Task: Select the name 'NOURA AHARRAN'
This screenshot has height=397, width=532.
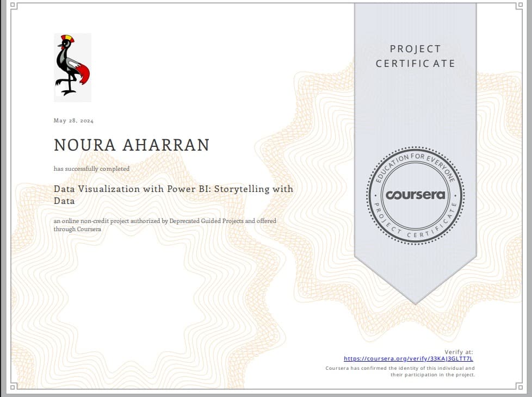Action: 132,145
